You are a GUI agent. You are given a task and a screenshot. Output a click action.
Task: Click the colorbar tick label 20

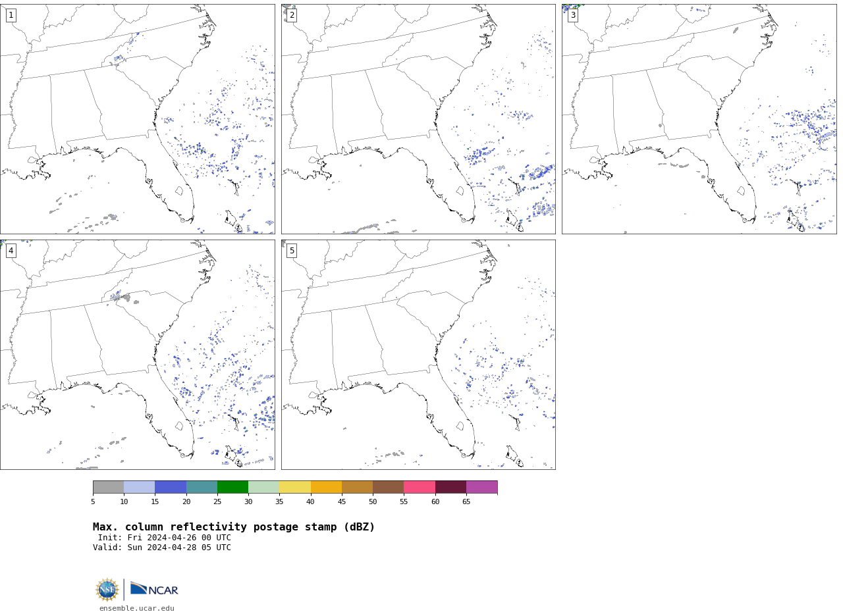186,502
